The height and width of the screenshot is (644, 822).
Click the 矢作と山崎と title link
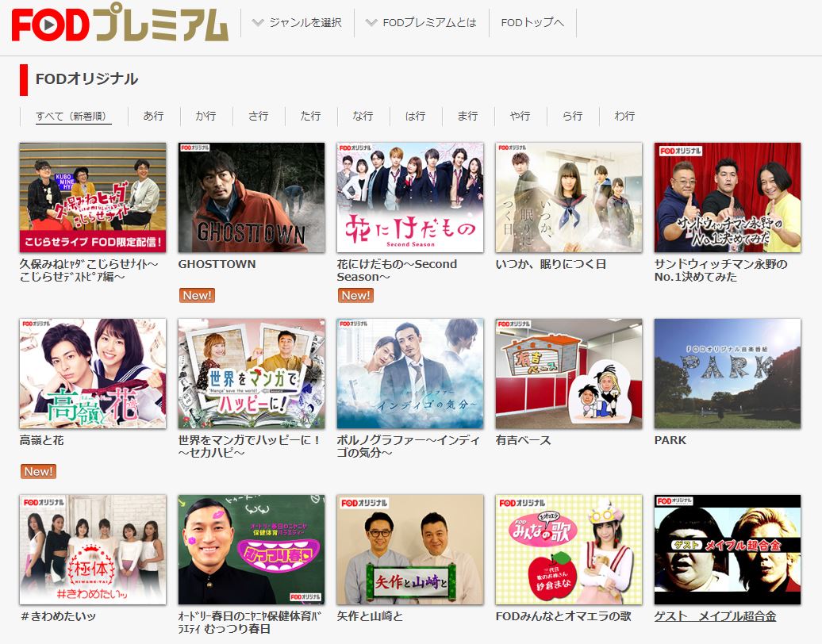(x=370, y=616)
